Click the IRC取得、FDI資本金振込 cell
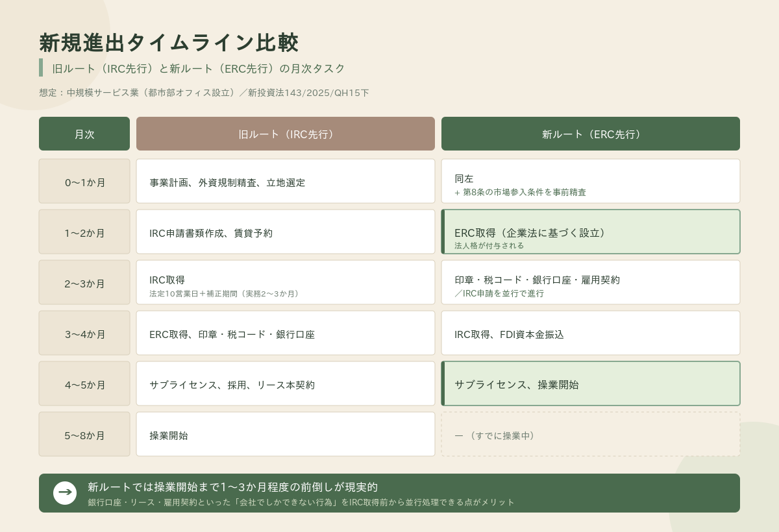 591,333
